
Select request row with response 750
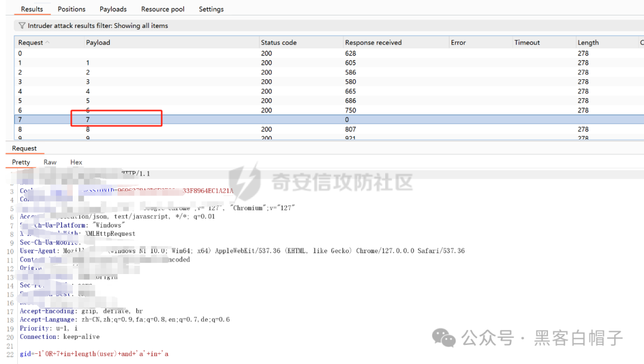click(329, 110)
